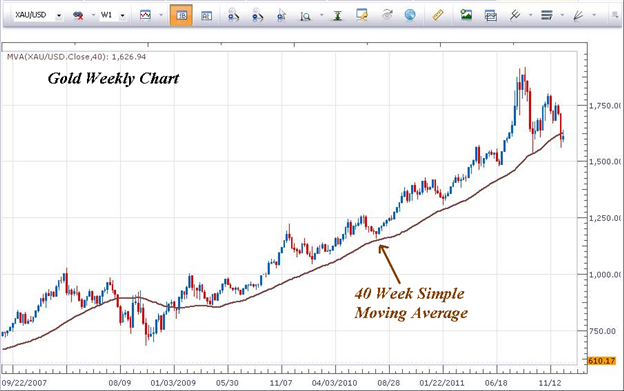The height and width of the screenshot is (391, 624).
Task: Click the zoom area magnifier with bracket icon
Action: [x=306, y=16]
